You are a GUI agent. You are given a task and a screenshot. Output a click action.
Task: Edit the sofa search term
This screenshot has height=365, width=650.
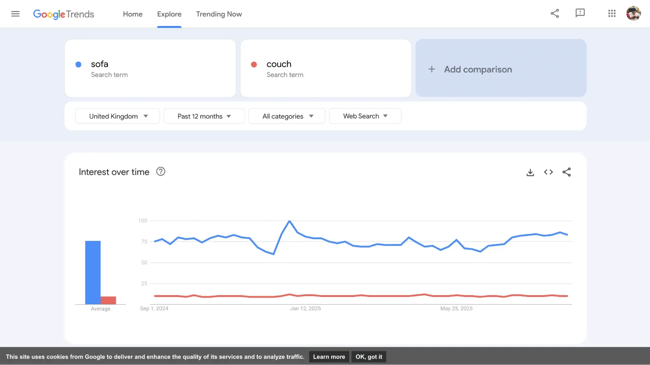tap(150, 68)
